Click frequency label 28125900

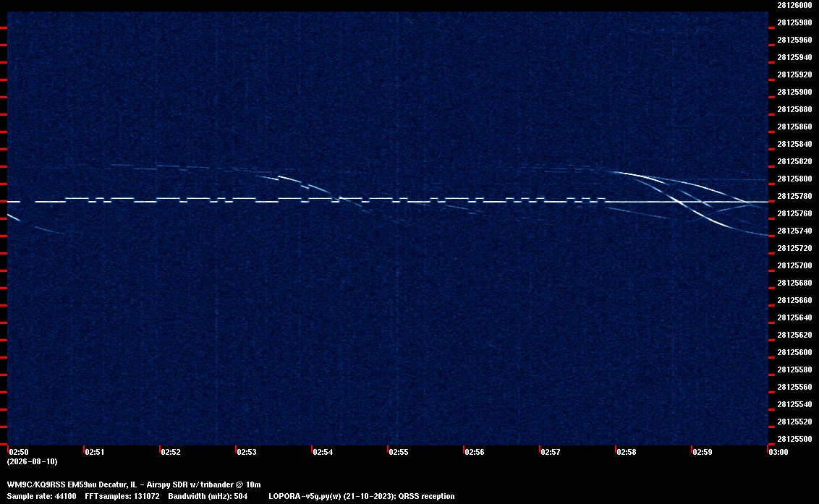pyautogui.click(x=794, y=92)
